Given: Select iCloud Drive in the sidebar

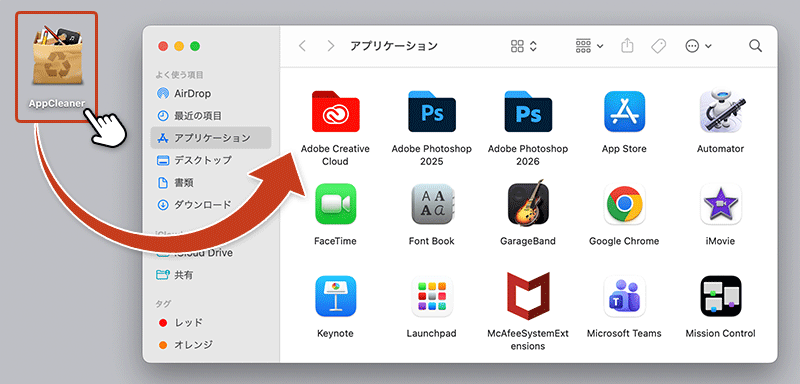Looking at the screenshot, I should [x=211, y=253].
